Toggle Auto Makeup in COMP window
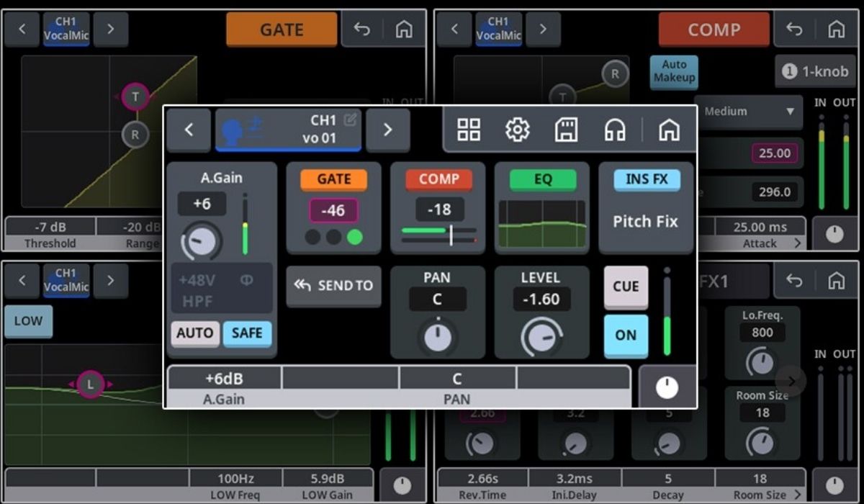The width and height of the screenshot is (864, 504). [x=674, y=72]
